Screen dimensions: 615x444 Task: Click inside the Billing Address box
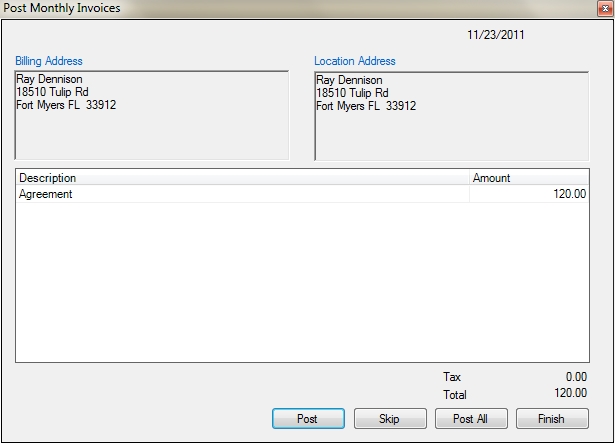pos(152,115)
